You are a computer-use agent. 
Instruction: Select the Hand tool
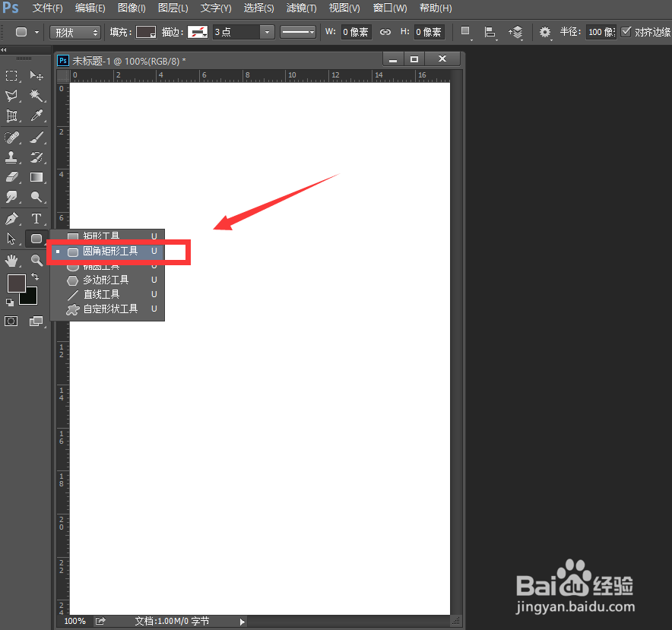(x=11, y=260)
